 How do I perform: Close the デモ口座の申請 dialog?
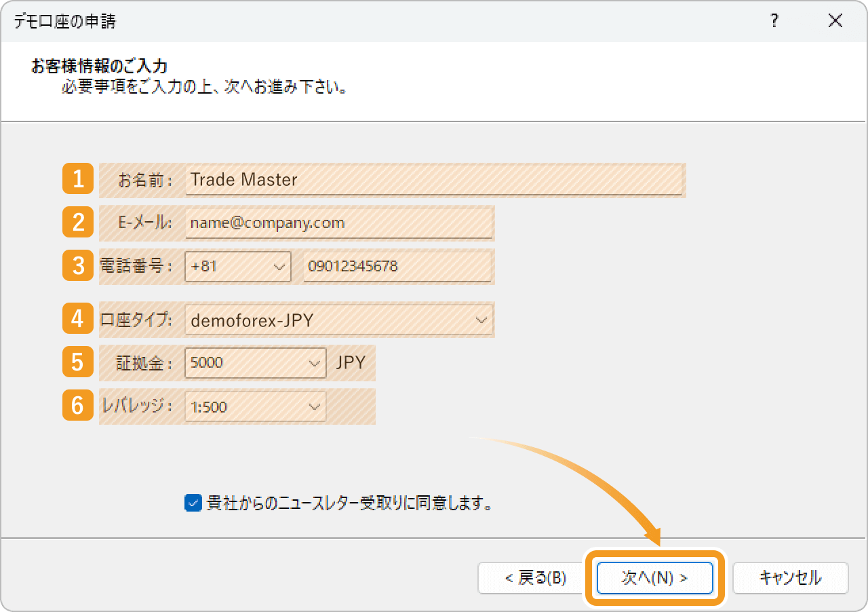(x=835, y=21)
